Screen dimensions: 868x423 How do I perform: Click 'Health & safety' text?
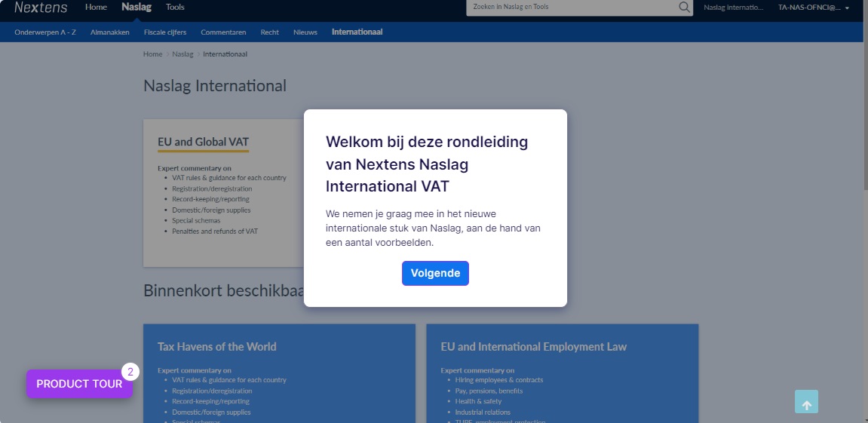478,401
